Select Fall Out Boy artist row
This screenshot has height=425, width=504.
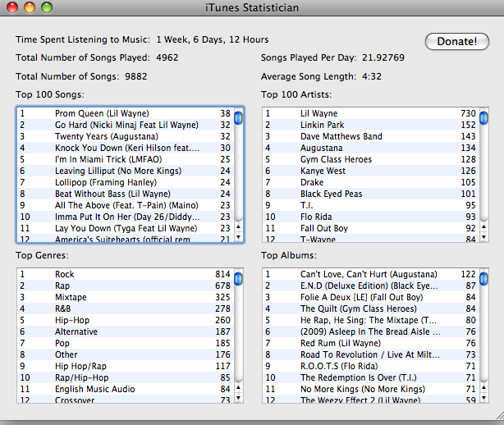click(x=371, y=228)
